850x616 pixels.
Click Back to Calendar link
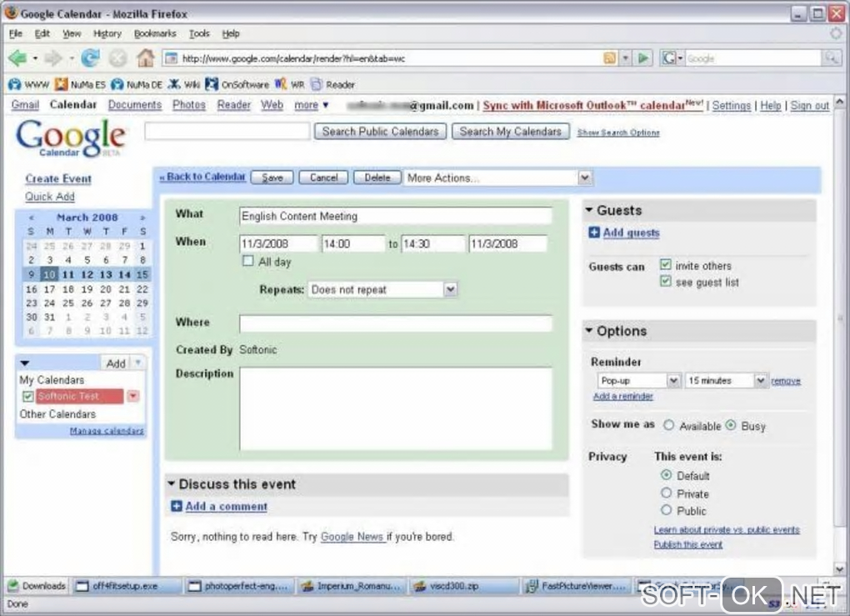click(x=202, y=177)
